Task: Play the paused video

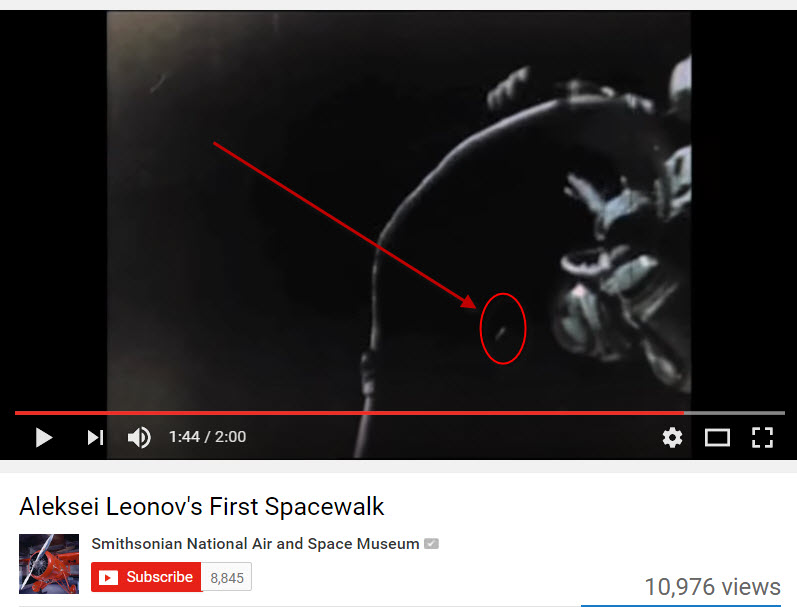Action: click(44, 437)
